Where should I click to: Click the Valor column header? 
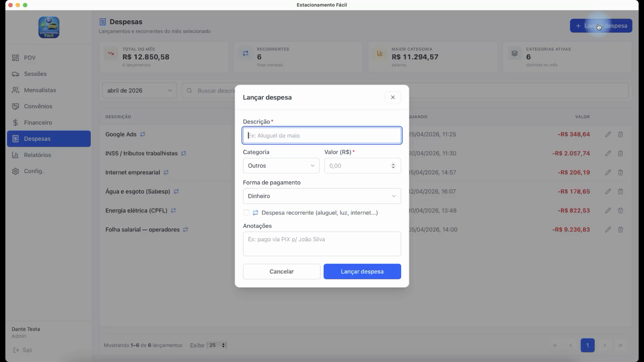(x=582, y=117)
